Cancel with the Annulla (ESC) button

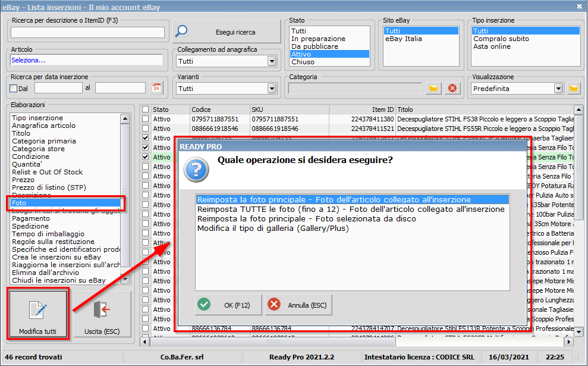[x=298, y=305]
